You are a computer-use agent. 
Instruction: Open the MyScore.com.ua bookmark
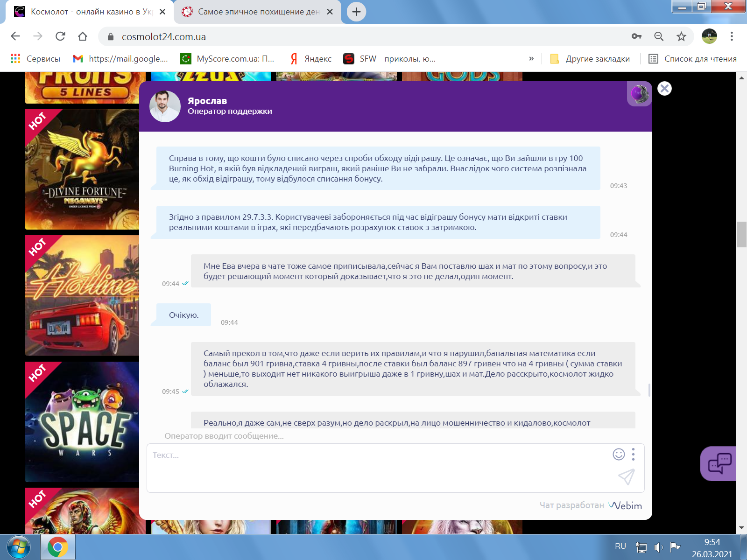pyautogui.click(x=228, y=59)
